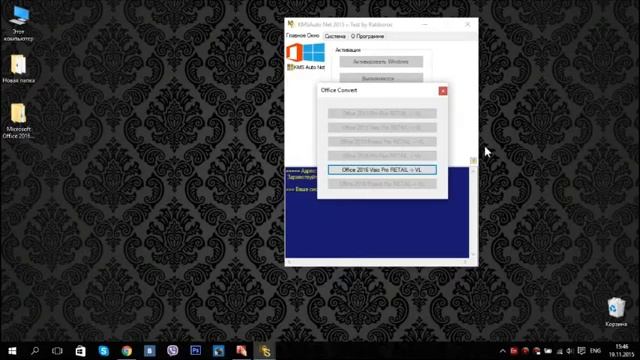Image resolution: width=640 pixels, height=360 pixels.
Task: Open taskbar search magnifier
Action: coord(35,351)
